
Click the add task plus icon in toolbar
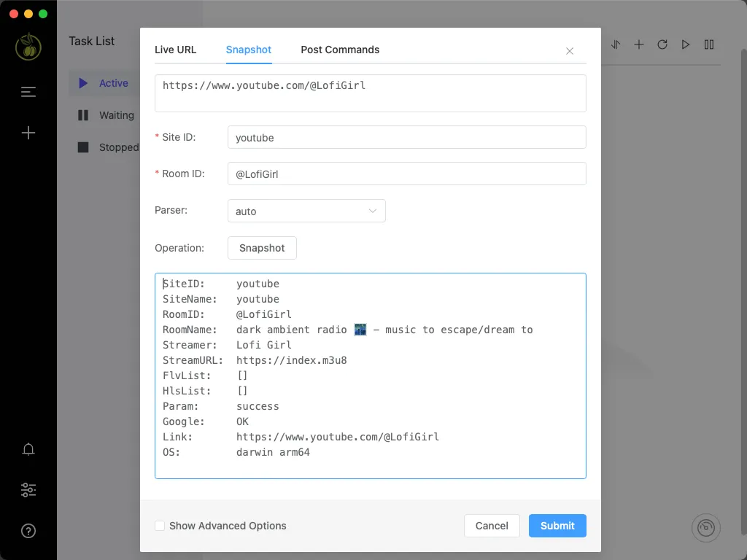click(639, 44)
